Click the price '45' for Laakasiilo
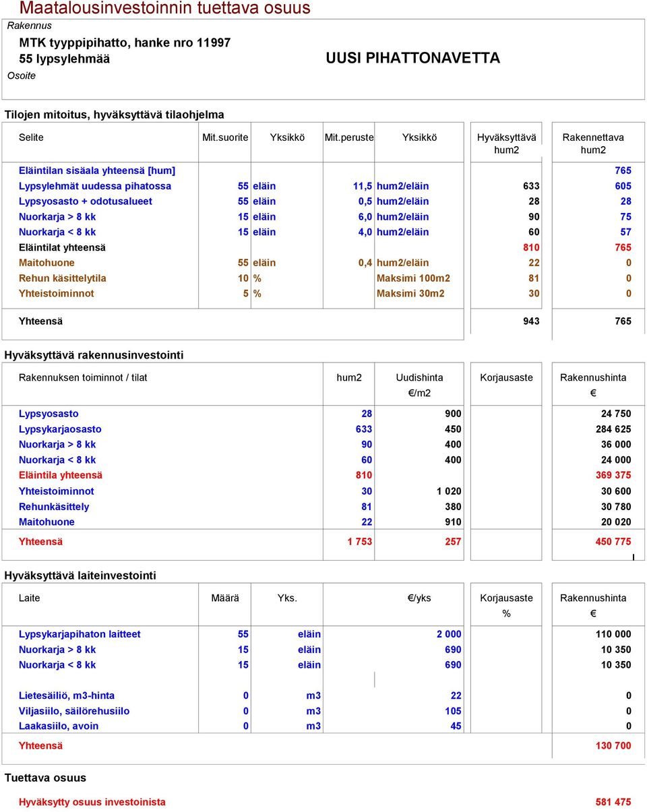Screen dimensions: 647x812 click(x=456, y=726)
